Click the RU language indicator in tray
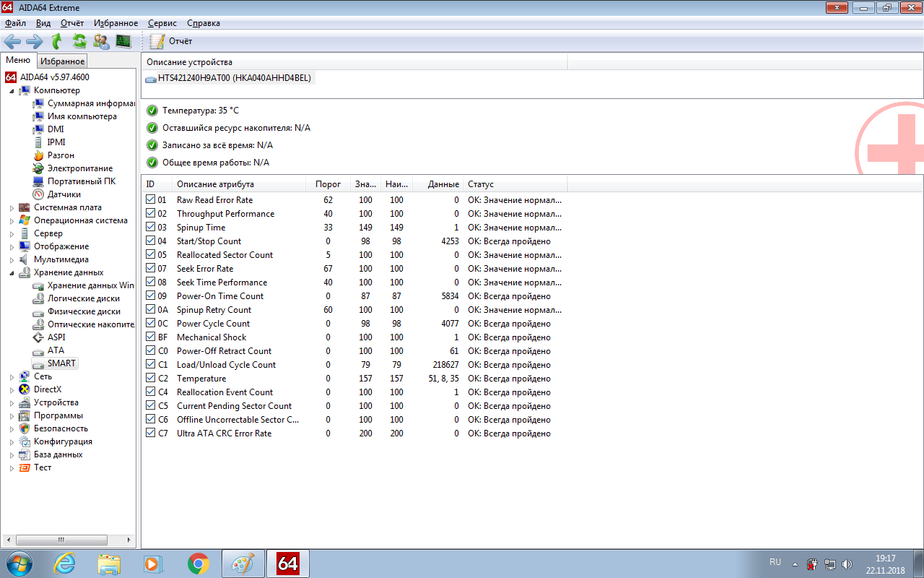The image size is (924, 578). 775,561
